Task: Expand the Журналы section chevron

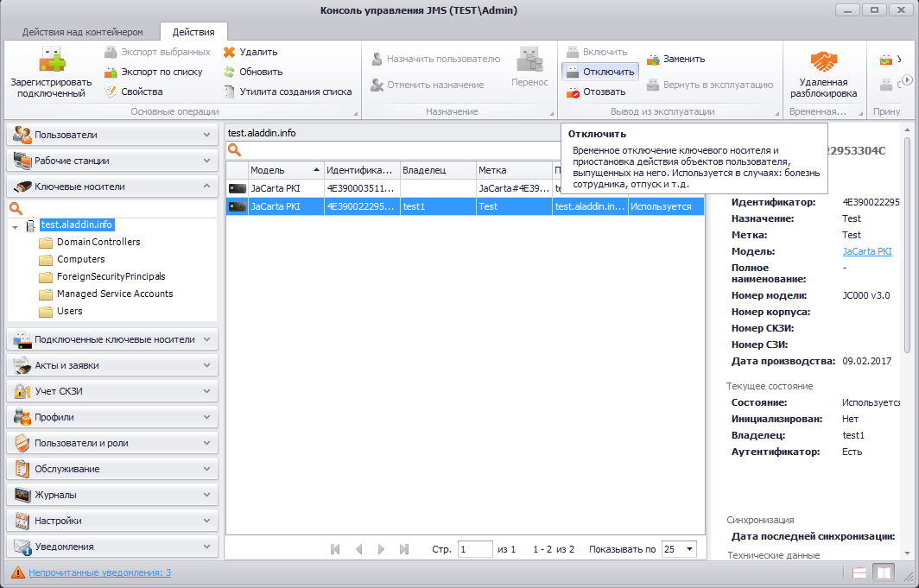Action: (206, 494)
